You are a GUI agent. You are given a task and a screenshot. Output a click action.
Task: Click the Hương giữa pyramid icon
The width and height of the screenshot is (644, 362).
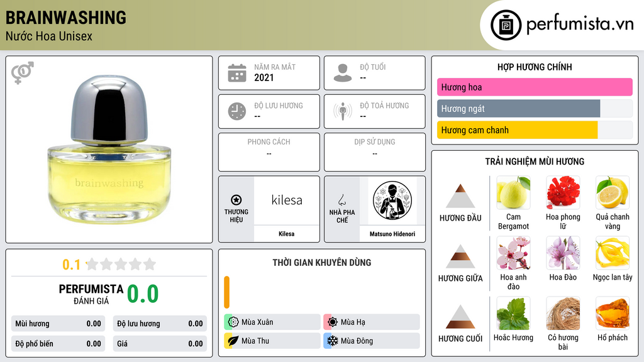pyautogui.click(x=460, y=256)
